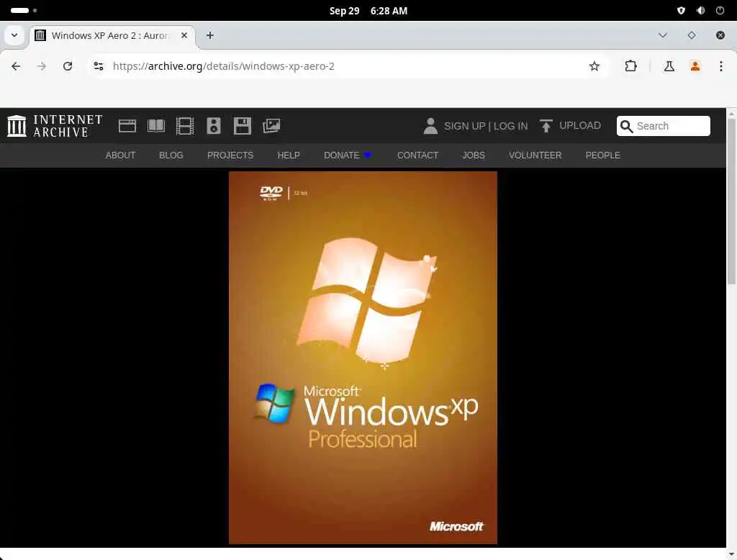
Task: Open the power menu in the top bar
Action: click(x=720, y=10)
